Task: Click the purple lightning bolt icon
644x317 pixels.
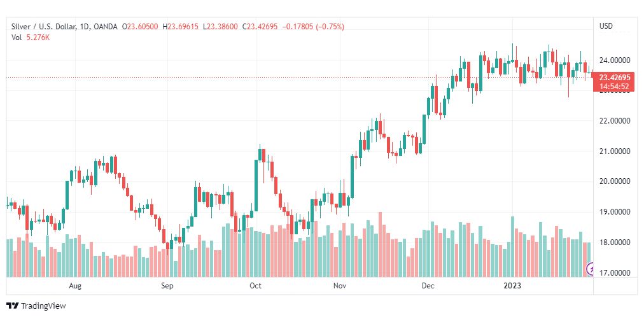Action: click(590, 271)
